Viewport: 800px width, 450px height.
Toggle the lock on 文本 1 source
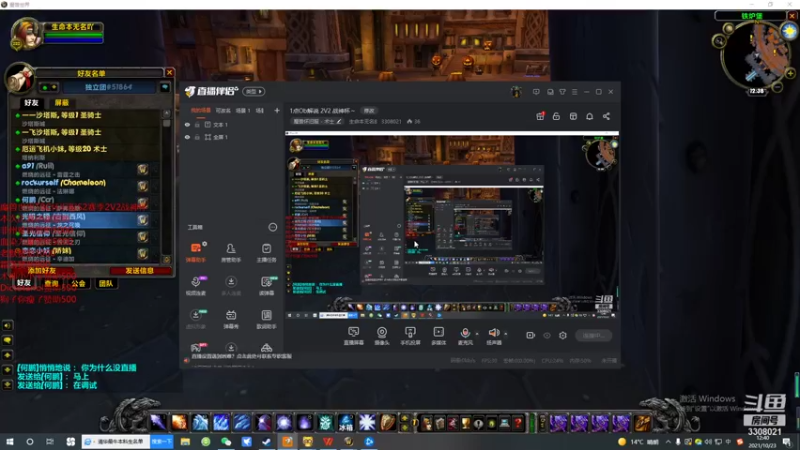pos(197,124)
